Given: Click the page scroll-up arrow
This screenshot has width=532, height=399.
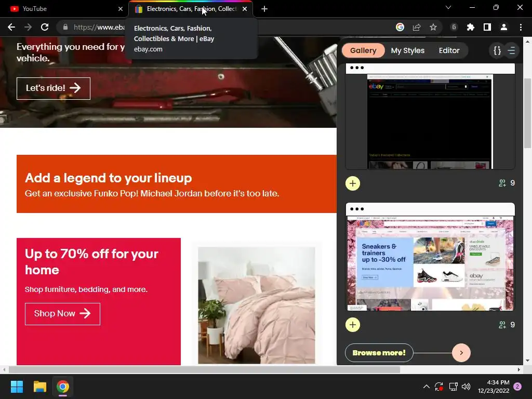Looking at the screenshot, I should tap(527, 42).
